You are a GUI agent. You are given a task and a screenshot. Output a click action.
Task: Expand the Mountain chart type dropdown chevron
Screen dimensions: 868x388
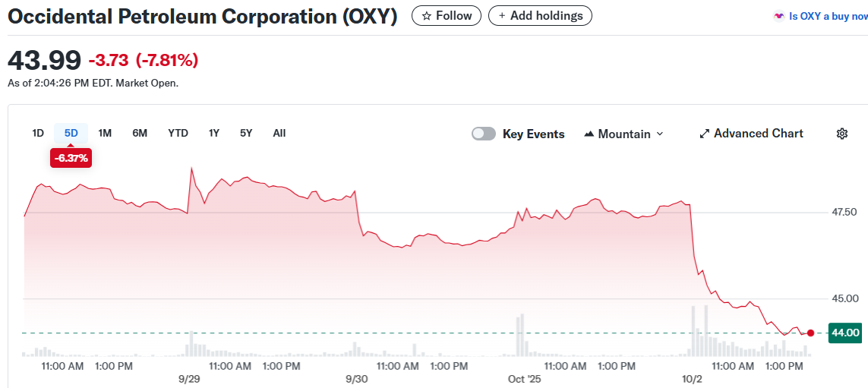[x=659, y=134]
